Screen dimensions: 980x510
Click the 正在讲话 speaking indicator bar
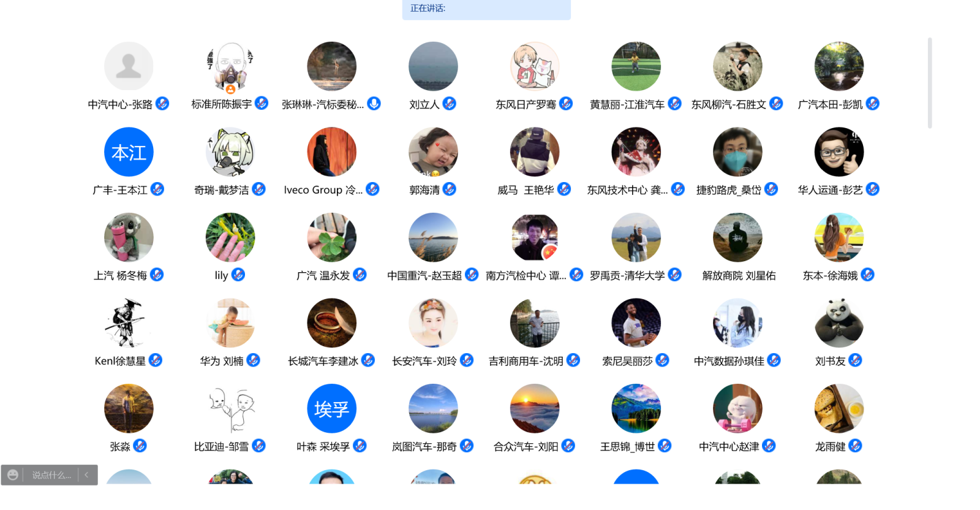pyautogui.click(x=486, y=9)
